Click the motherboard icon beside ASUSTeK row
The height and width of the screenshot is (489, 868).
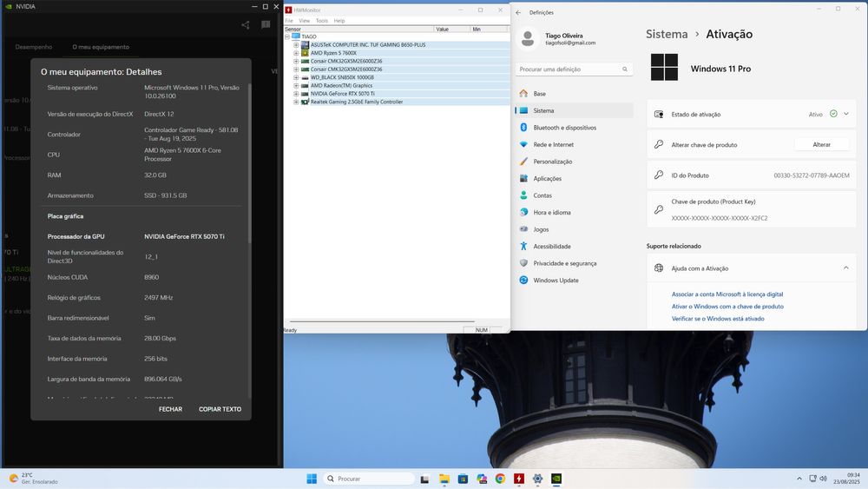[305, 45]
